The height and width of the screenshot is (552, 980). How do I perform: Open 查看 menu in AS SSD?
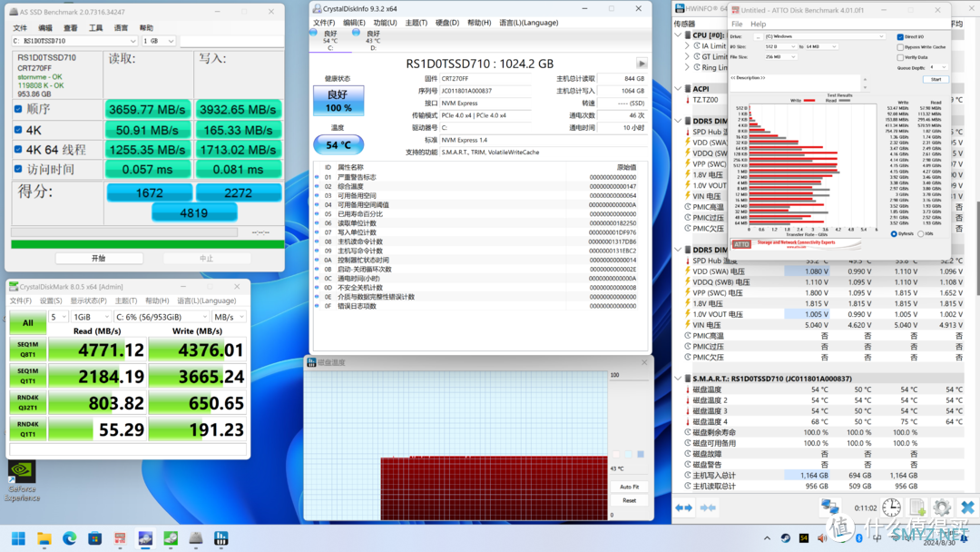(70, 28)
